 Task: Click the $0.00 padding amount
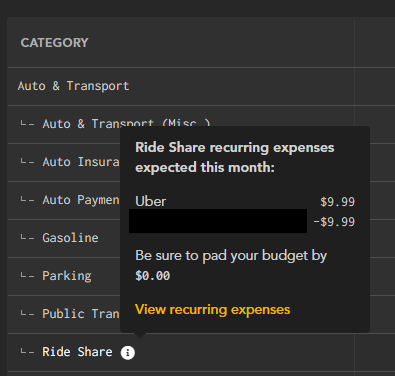[x=153, y=276]
